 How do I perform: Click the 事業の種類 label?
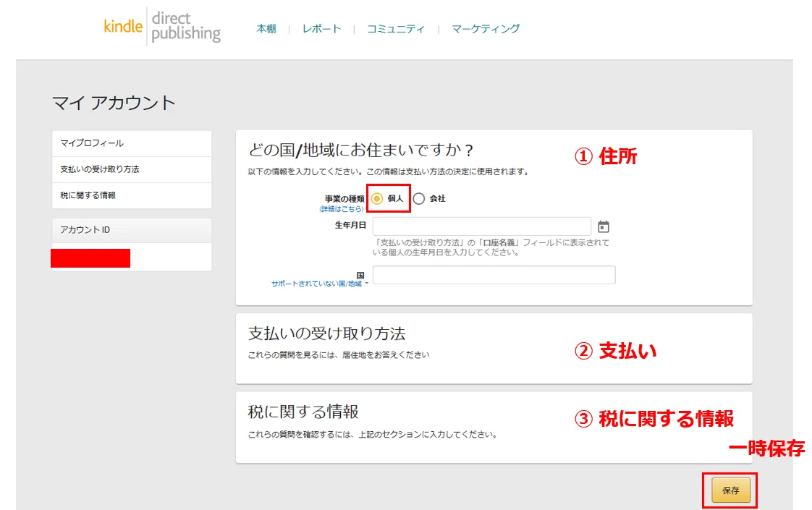(x=344, y=198)
